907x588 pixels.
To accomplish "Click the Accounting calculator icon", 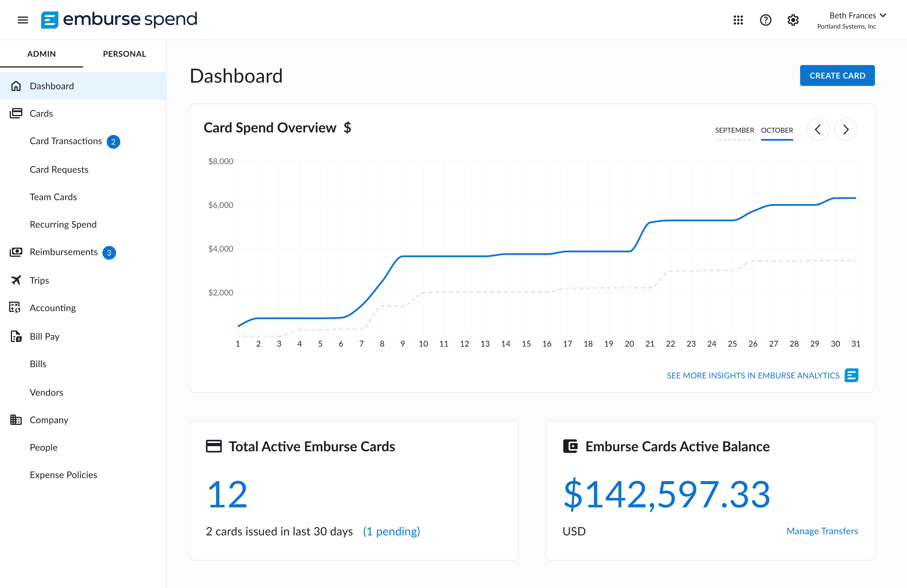I will click(15, 307).
